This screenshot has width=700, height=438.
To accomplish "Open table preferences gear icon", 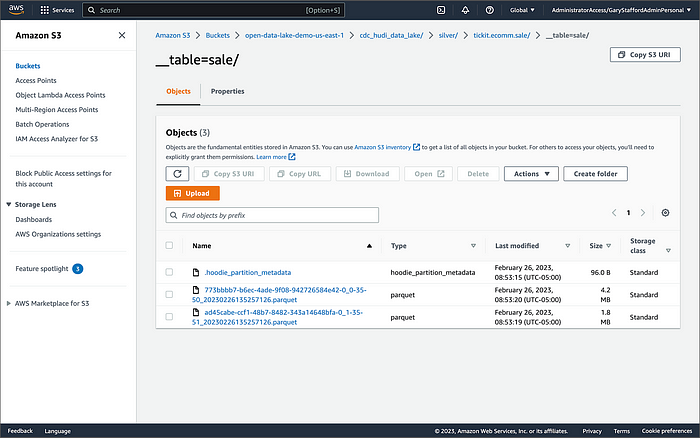I will [665, 213].
